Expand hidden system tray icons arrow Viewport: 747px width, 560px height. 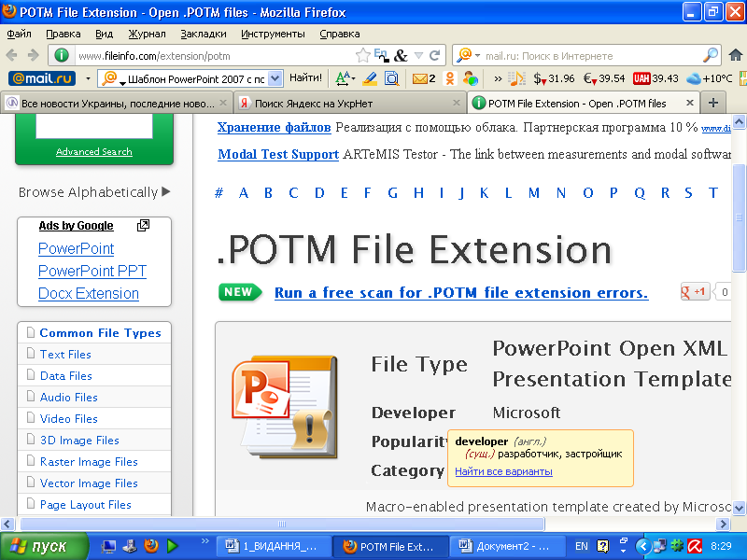click(x=642, y=546)
